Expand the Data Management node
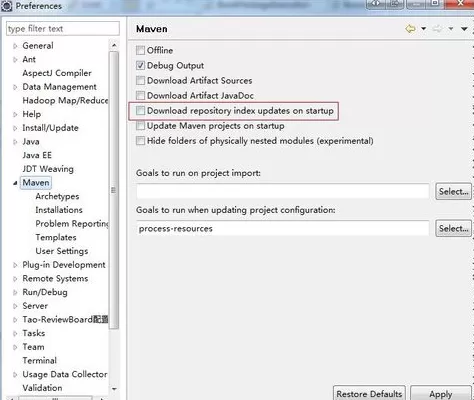The image size is (474, 400). point(15,87)
